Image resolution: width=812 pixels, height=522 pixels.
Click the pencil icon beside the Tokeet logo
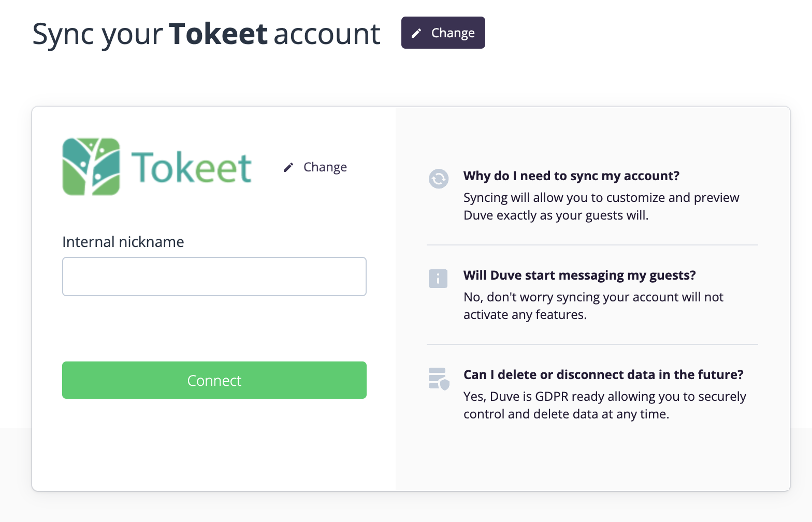coord(288,167)
